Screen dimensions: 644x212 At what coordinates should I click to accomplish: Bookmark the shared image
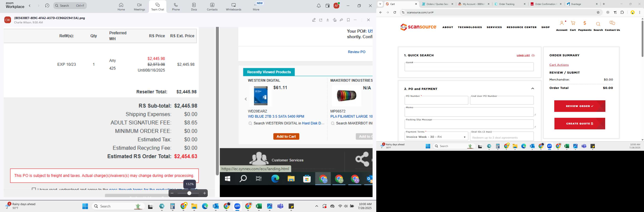[x=348, y=20]
